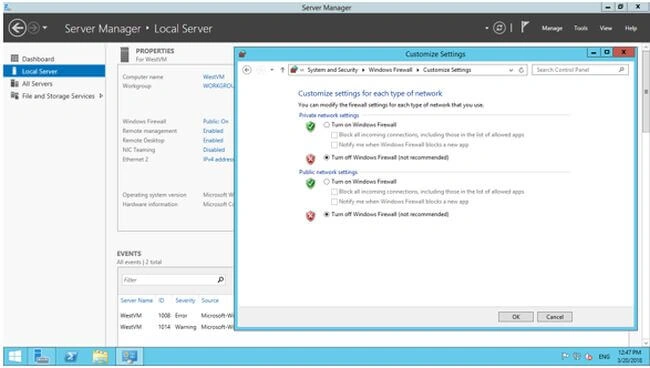Sort events by ID column
This screenshot has width=650, height=368.
tap(161, 300)
